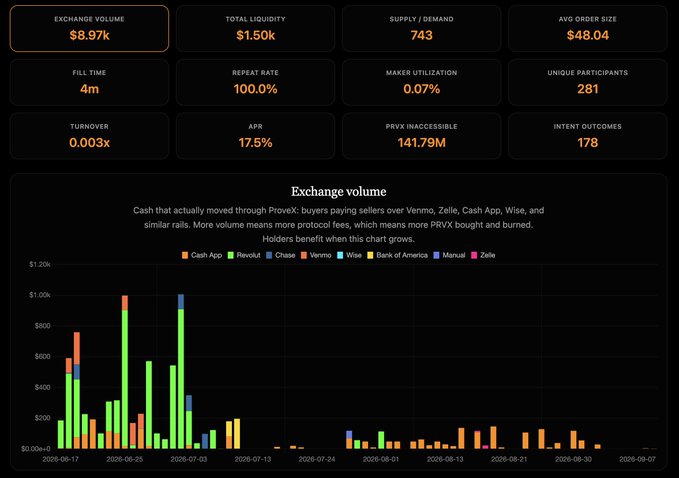Image resolution: width=679 pixels, height=478 pixels.
Task: Click the 2026-08-13 x-axis date
Action: pos(445,459)
